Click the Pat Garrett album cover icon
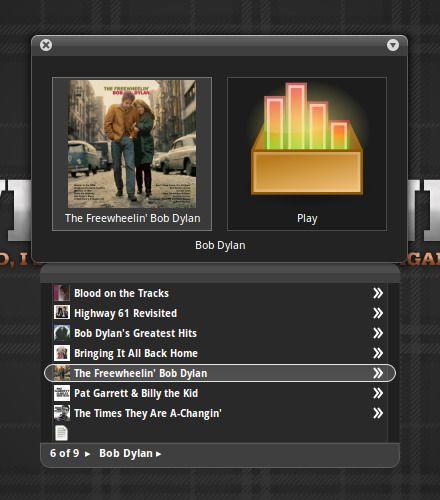The width and height of the screenshot is (440, 500). coord(62,393)
